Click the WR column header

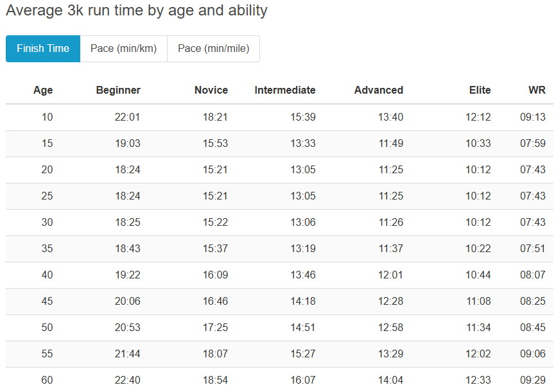point(537,90)
